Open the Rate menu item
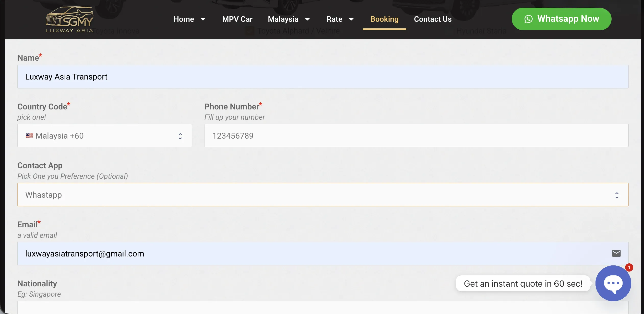644x314 pixels. [334, 19]
